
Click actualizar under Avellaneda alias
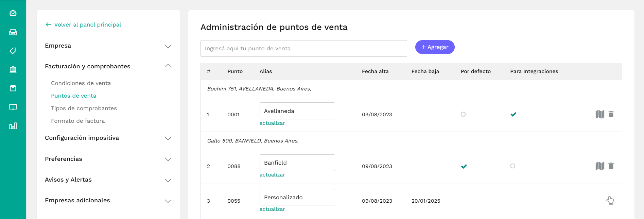(272, 123)
